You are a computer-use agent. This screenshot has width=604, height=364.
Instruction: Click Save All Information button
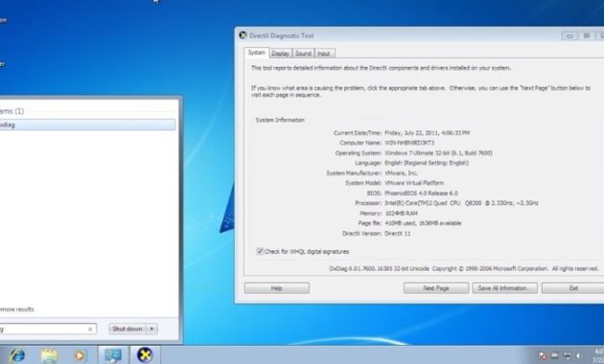(x=504, y=288)
